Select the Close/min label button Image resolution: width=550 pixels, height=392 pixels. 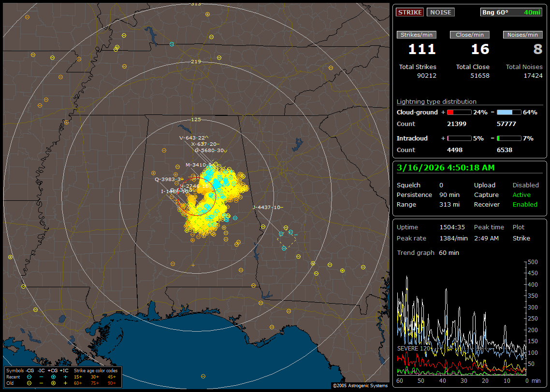[x=470, y=35]
